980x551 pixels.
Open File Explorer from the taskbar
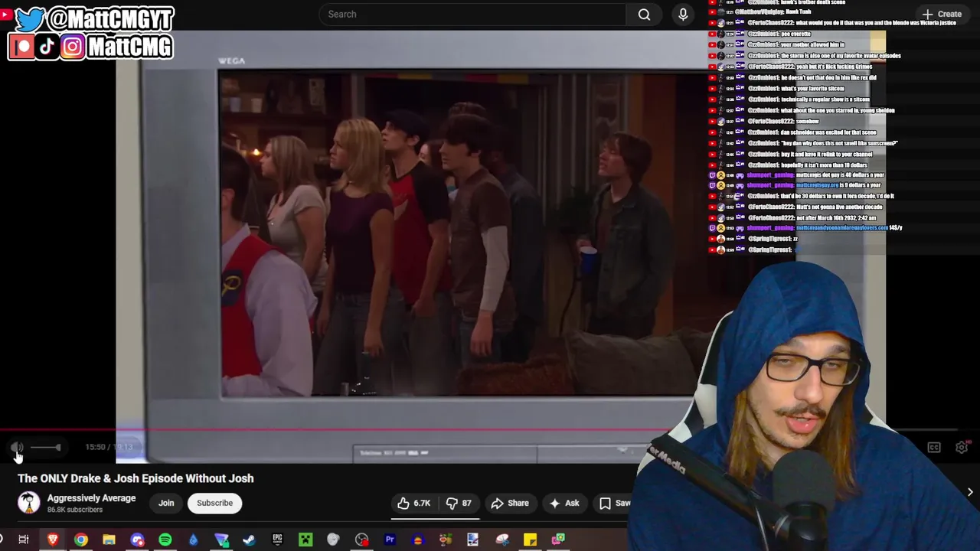pyautogui.click(x=109, y=540)
